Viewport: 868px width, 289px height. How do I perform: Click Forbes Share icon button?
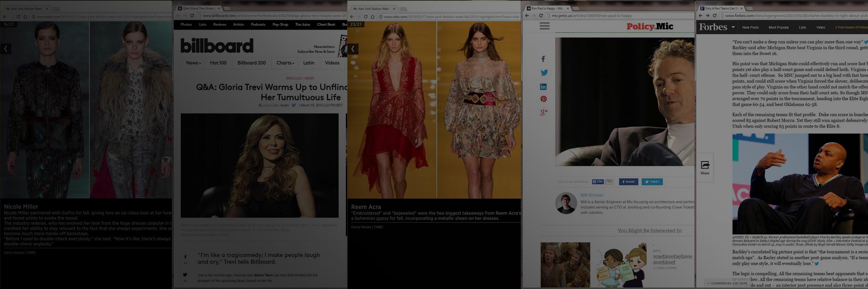705,167
